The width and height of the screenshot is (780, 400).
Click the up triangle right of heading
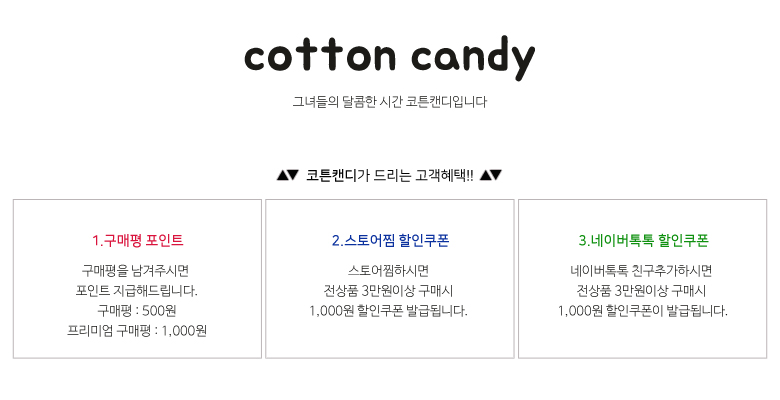pos(485,175)
